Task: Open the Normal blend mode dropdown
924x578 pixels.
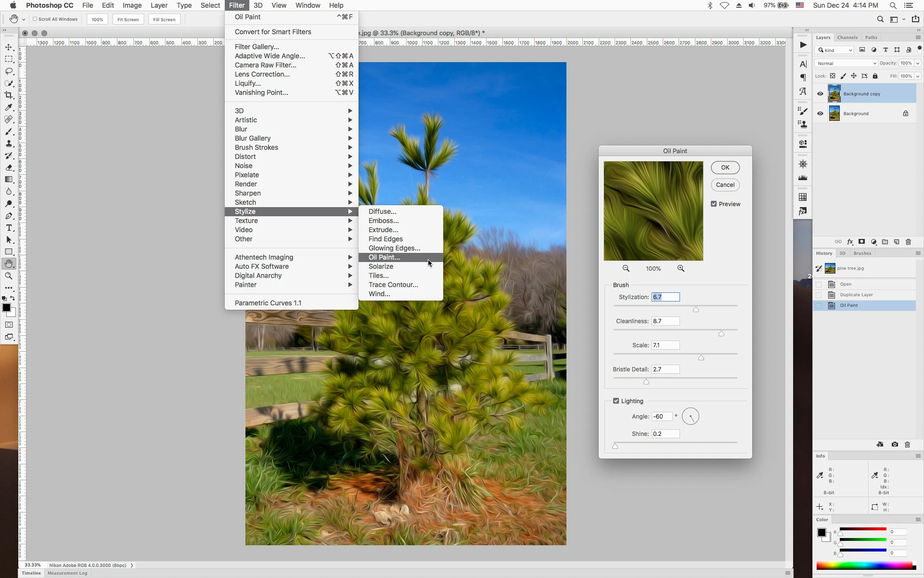Action: [x=846, y=63]
